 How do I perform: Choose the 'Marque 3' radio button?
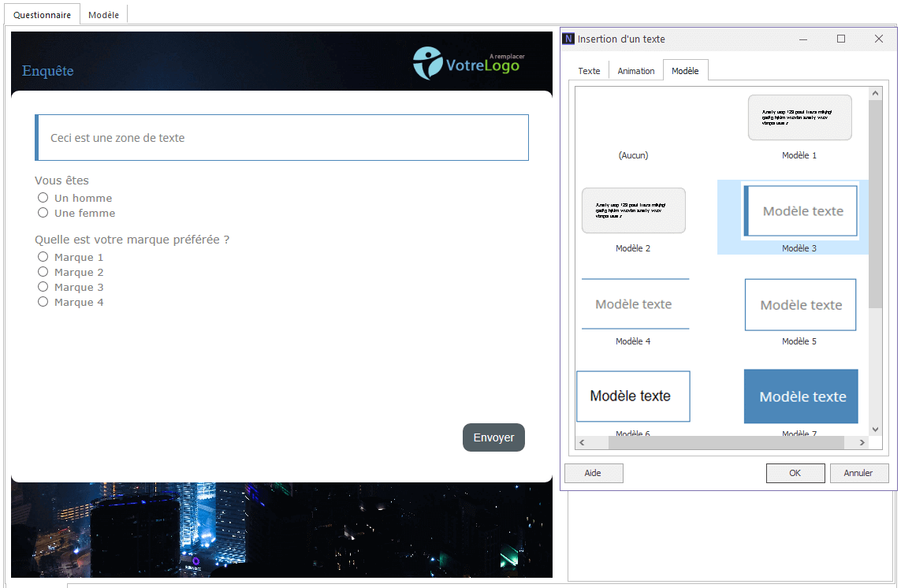(43, 287)
